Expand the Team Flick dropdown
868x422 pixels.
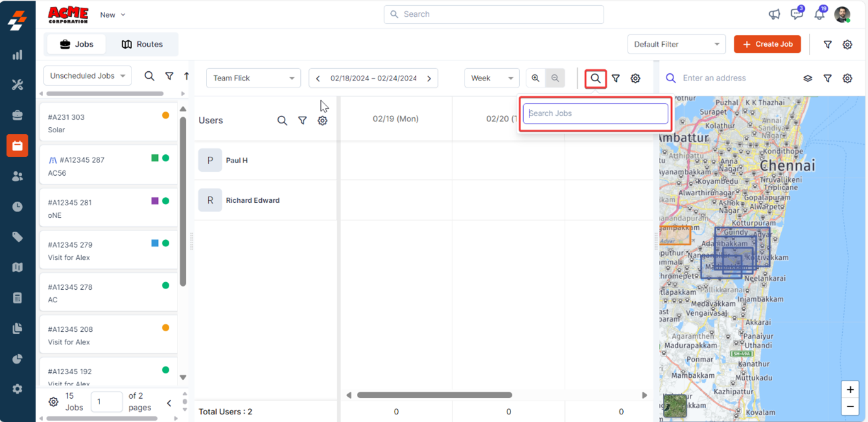(253, 78)
